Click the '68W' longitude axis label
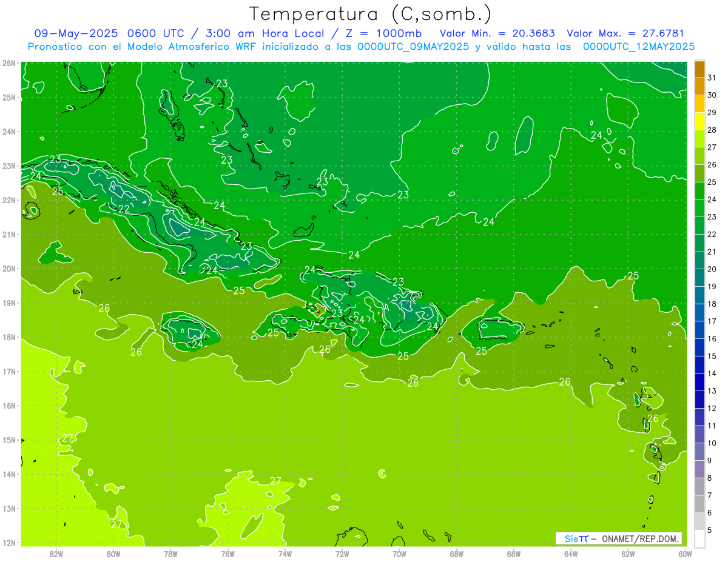Image resolution: width=728 pixels, height=562 pixels. click(456, 554)
